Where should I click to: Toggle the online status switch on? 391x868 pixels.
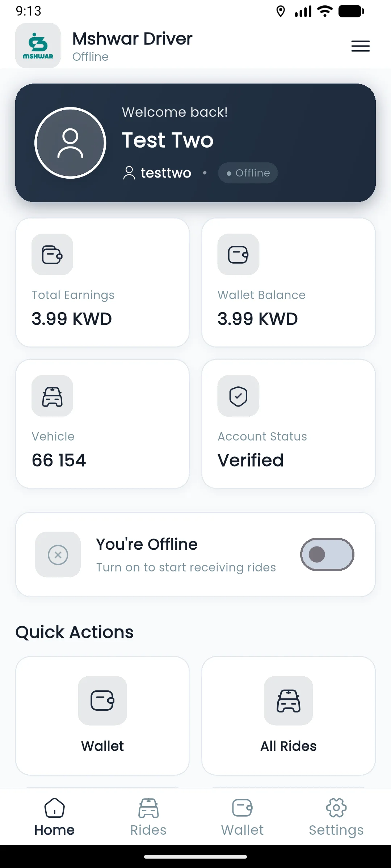click(x=327, y=554)
